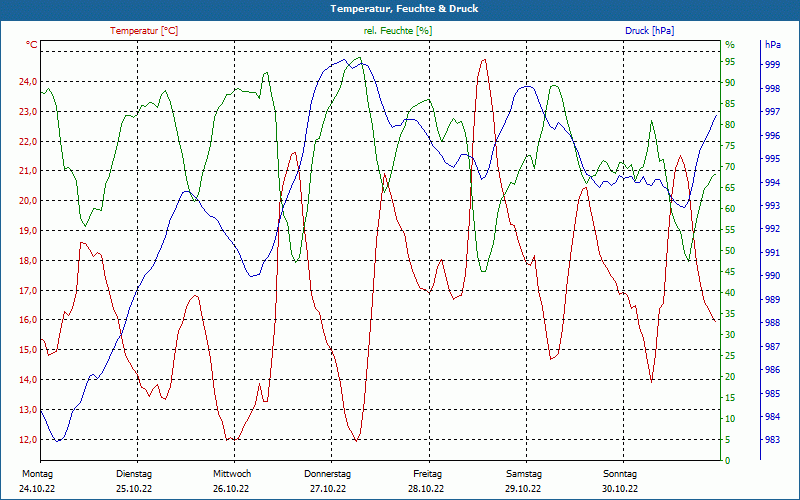Click the '90' humidity axis value

[x=730, y=83]
